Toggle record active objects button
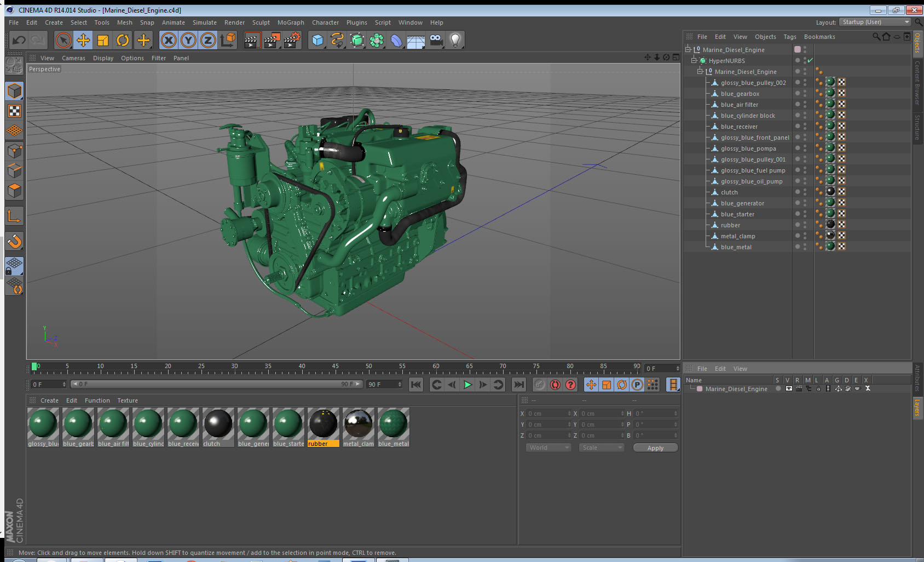Viewport: 924px width, 562px height. click(540, 385)
